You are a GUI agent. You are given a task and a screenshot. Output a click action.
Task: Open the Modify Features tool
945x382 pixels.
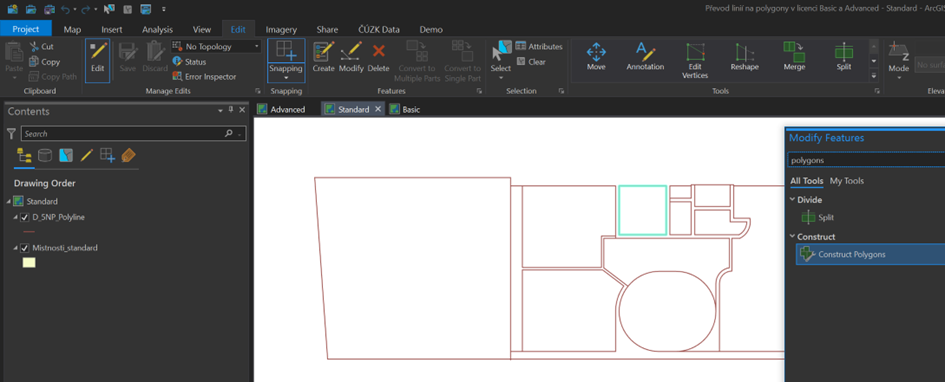351,57
